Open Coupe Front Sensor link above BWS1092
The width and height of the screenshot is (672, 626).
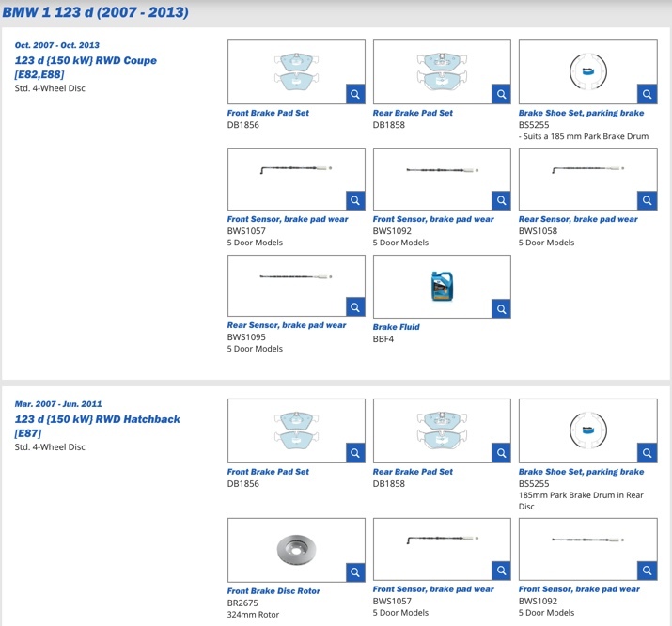tap(433, 219)
